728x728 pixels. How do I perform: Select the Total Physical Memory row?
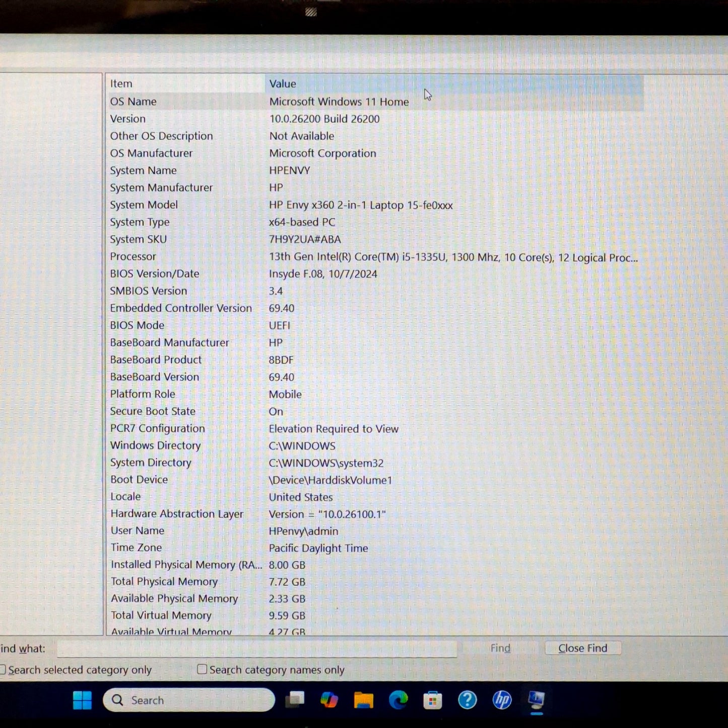375,581
